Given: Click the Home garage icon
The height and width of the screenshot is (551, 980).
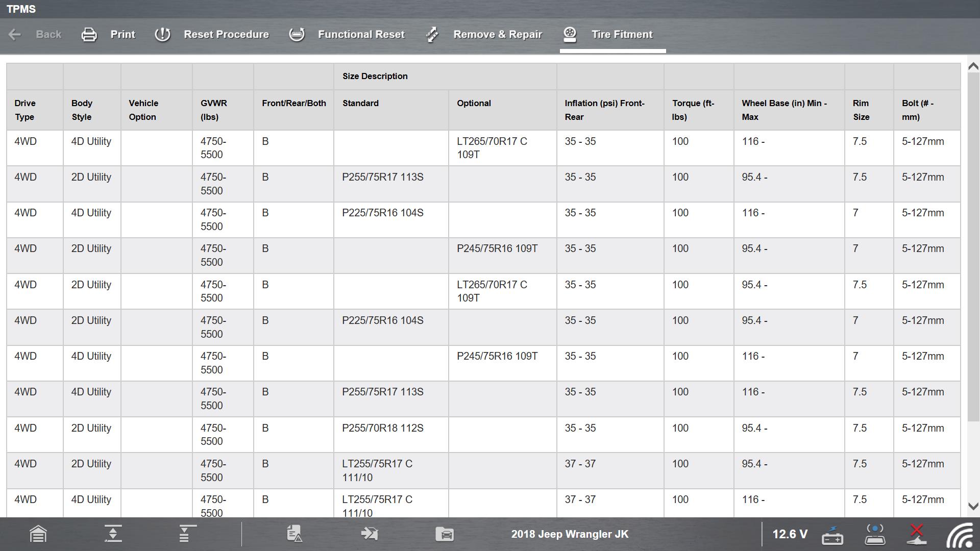Looking at the screenshot, I should [x=38, y=534].
